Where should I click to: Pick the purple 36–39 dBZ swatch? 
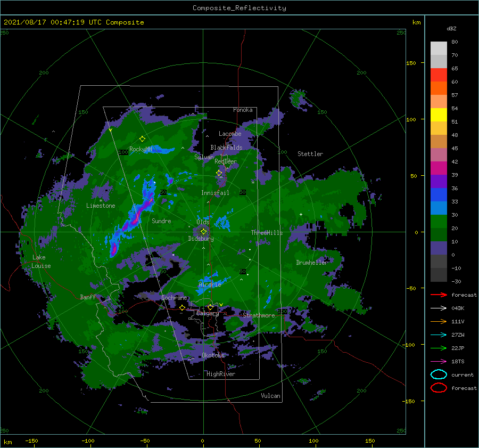pos(439,181)
